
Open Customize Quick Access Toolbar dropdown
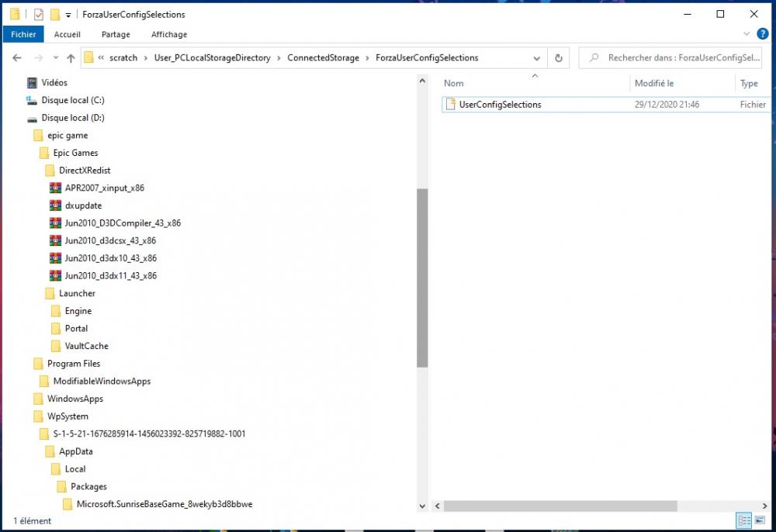[x=68, y=15]
